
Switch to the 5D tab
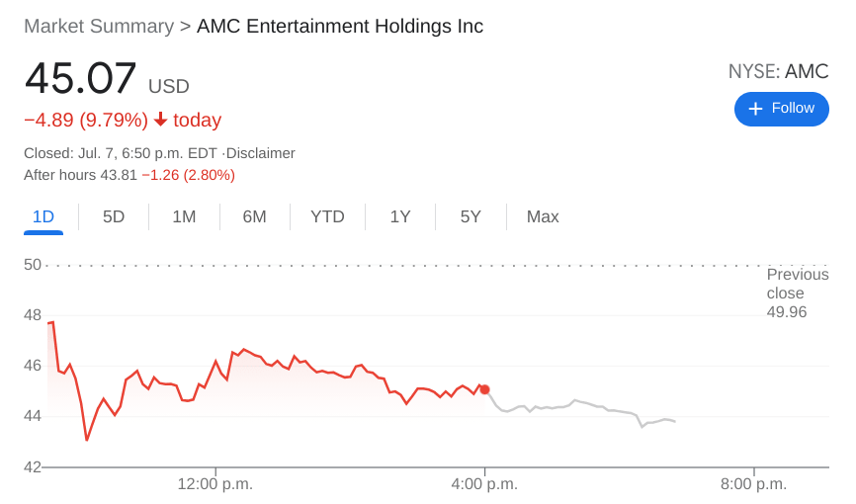tap(114, 216)
